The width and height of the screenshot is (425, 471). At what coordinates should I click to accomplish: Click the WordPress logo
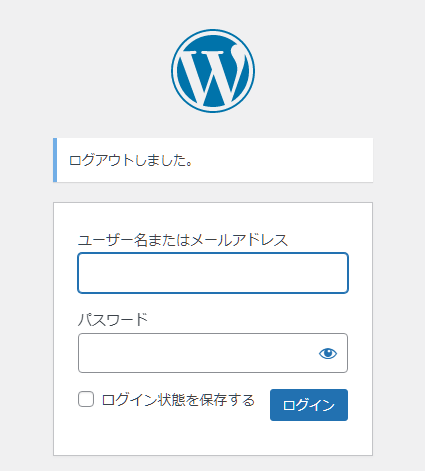pos(213,71)
